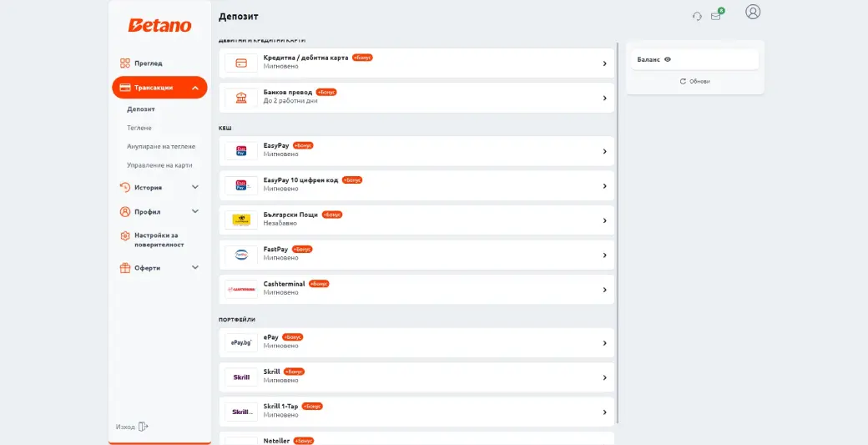Click the Cashterminal logo
Screen dimensions: 868x445
point(241,290)
